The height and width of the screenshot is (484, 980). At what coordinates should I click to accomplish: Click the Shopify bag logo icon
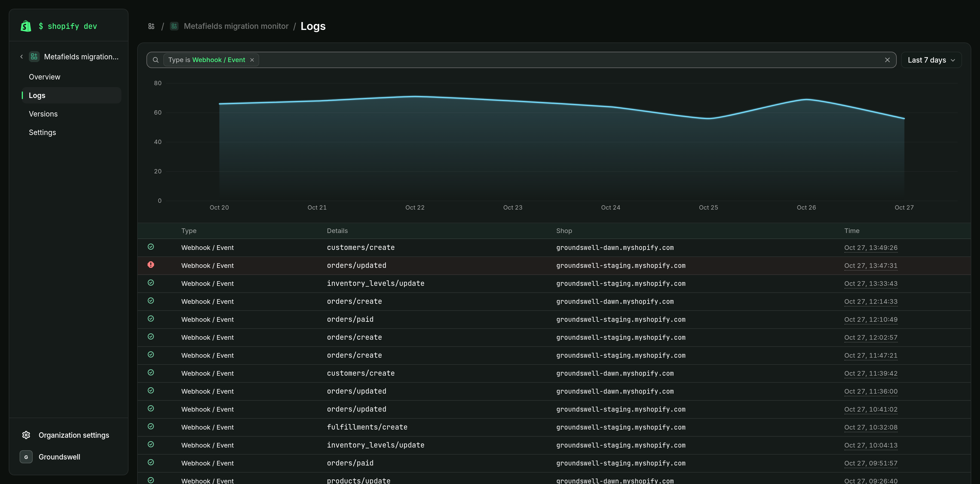[26, 26]
